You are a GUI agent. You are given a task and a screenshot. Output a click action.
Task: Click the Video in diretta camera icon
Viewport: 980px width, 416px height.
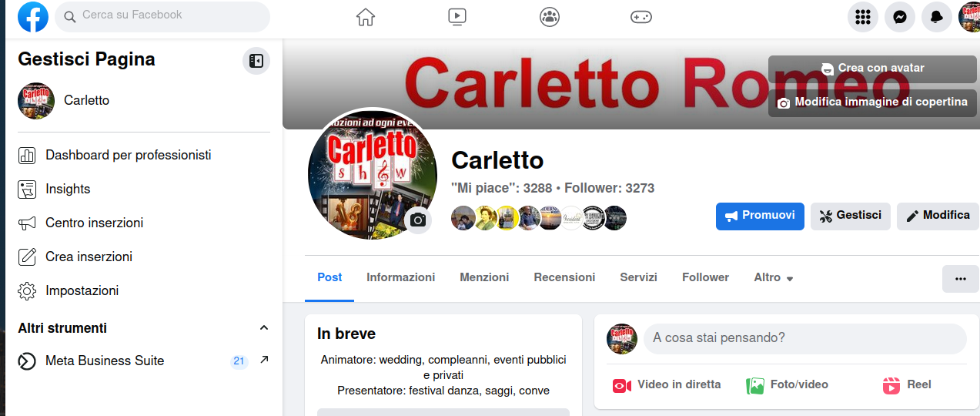622,385
